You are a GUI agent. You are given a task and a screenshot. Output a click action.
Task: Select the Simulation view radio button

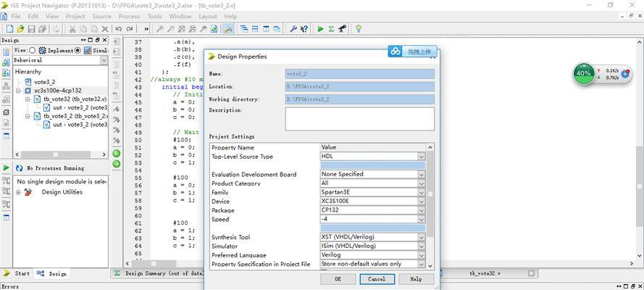78,50
